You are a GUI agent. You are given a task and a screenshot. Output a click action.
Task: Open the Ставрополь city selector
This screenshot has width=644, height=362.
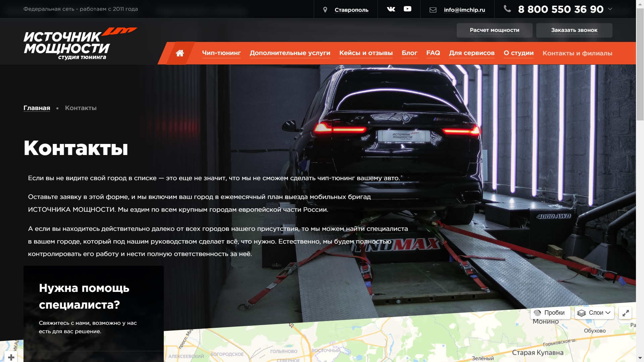pos(351,10)
